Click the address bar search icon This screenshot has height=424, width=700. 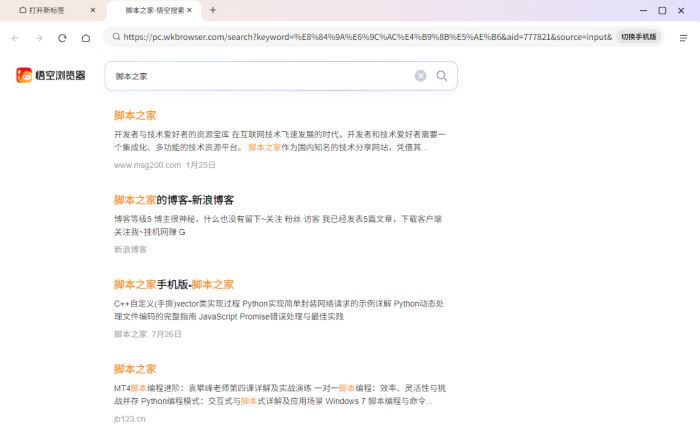pos(116,37)
